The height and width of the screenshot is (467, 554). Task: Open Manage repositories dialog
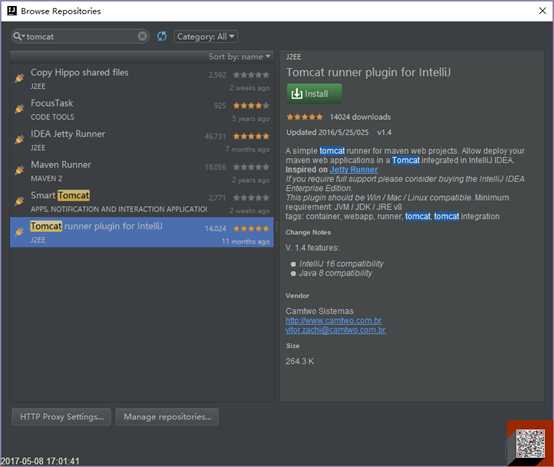[167, 417]
